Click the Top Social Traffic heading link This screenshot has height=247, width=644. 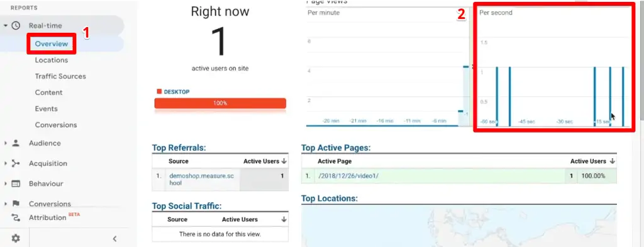186,206
